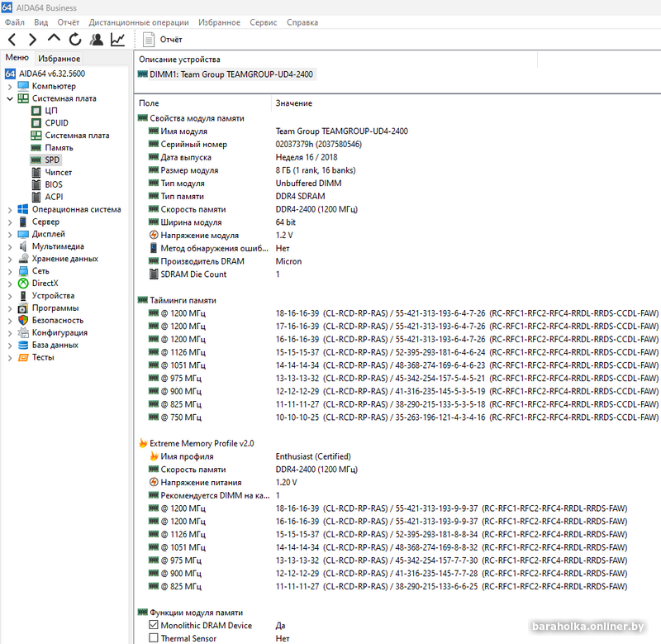Expand the Компьютер tree node
The image size is (661, 644).
(10, 87)
